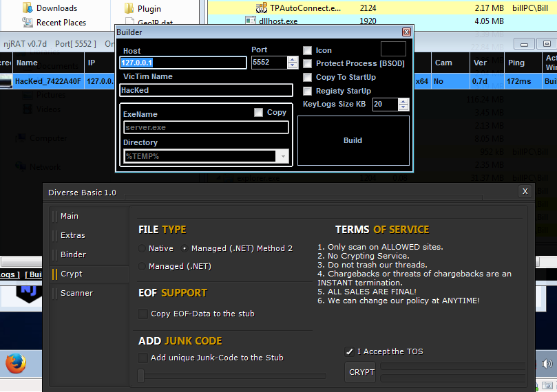Click the ogs ] link in njRAT footer
Viewport: 557px width, 392px height.
pyautogui.click(x=10, y=274)
